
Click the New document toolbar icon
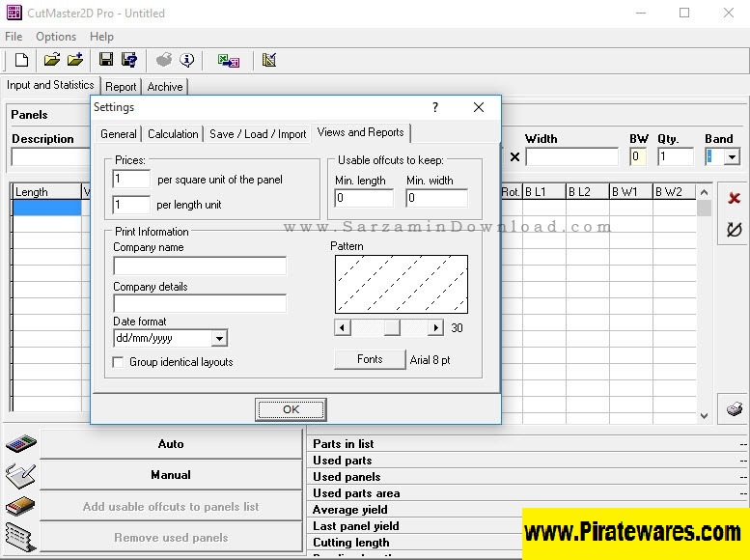click(x=21, y=60)
